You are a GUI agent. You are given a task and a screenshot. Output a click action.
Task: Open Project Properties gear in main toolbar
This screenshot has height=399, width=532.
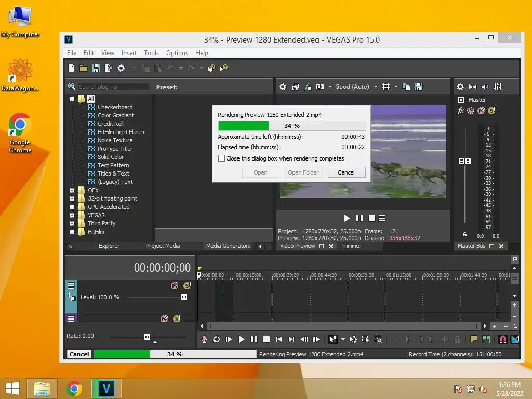(121, 68)
